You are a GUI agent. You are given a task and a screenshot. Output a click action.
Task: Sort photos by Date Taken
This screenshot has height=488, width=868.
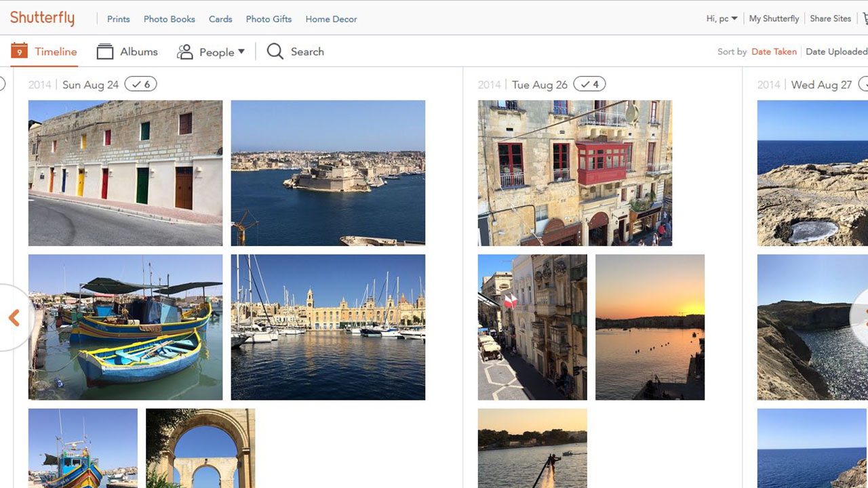pos(774,52)
